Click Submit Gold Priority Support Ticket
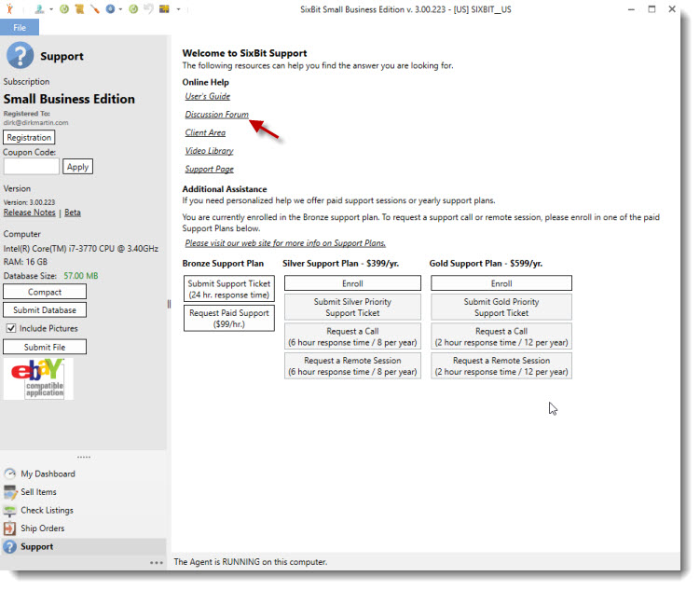 click(x=501, y=307)
